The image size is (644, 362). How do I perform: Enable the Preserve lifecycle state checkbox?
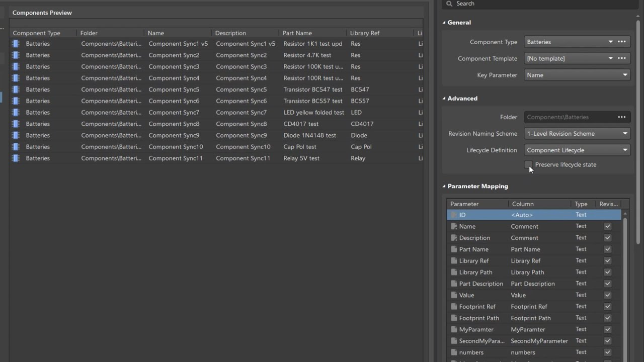tap(528, 165)
